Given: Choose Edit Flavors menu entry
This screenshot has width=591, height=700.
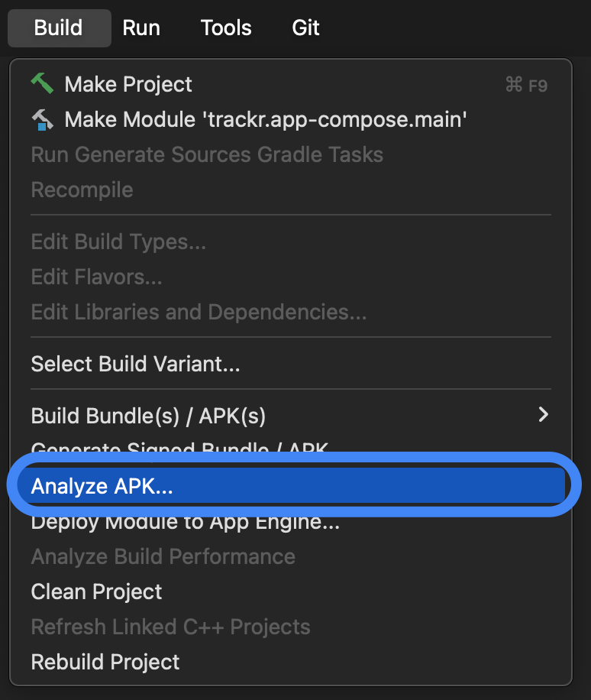Looking at the screenshot, I should tap(96, 277).
